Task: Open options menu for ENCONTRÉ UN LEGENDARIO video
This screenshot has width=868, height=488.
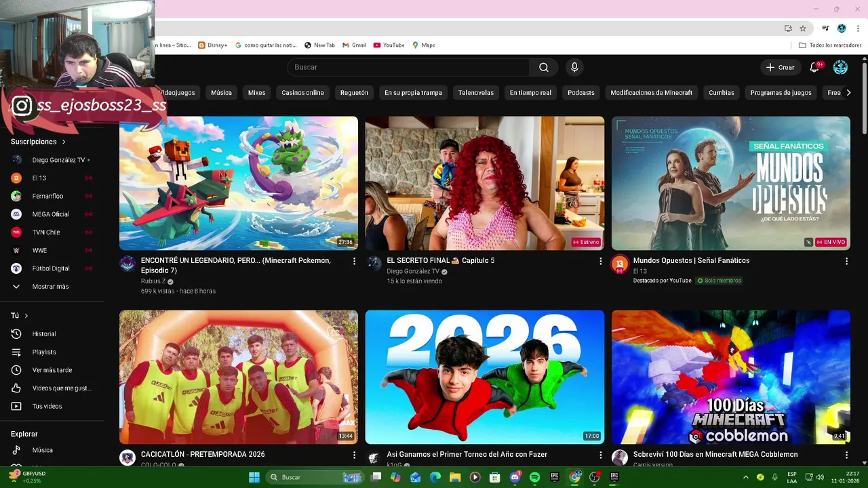Action: [354, 261]
